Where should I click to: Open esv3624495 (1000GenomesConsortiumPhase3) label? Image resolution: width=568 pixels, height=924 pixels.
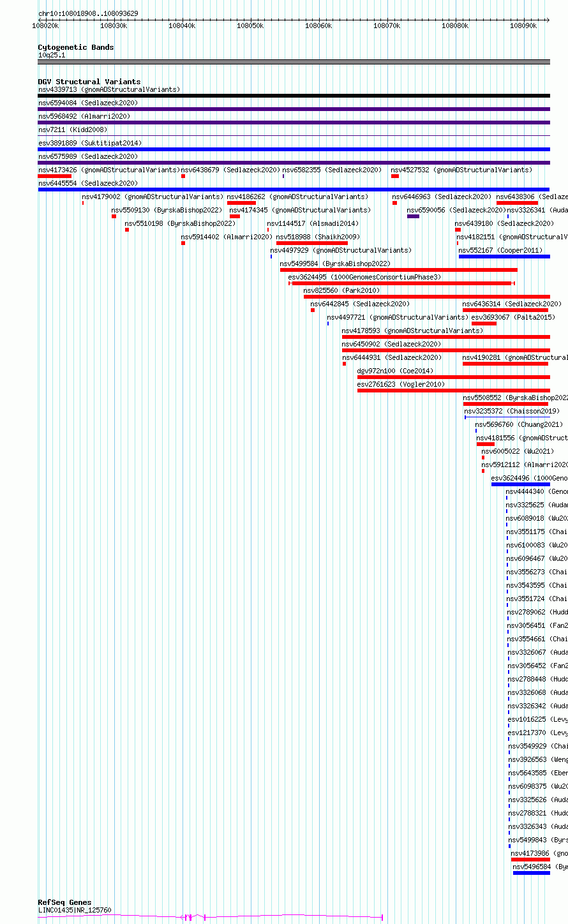pos(365,277)
